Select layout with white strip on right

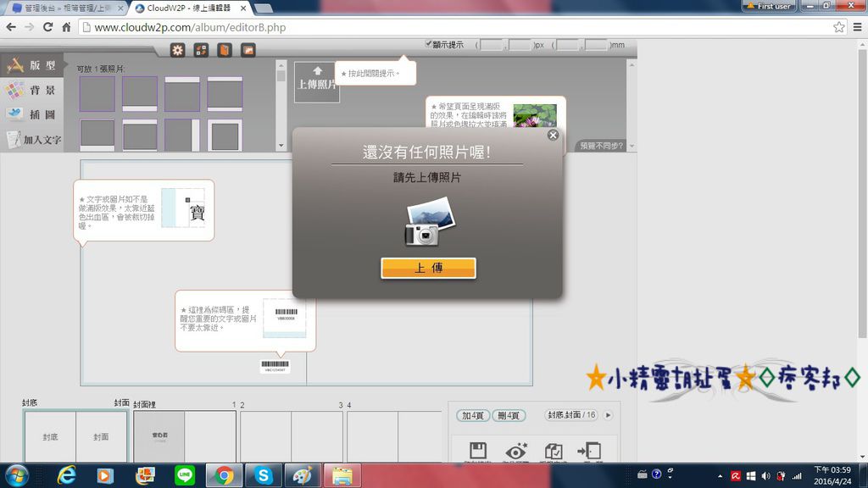[x=182, y=135]
